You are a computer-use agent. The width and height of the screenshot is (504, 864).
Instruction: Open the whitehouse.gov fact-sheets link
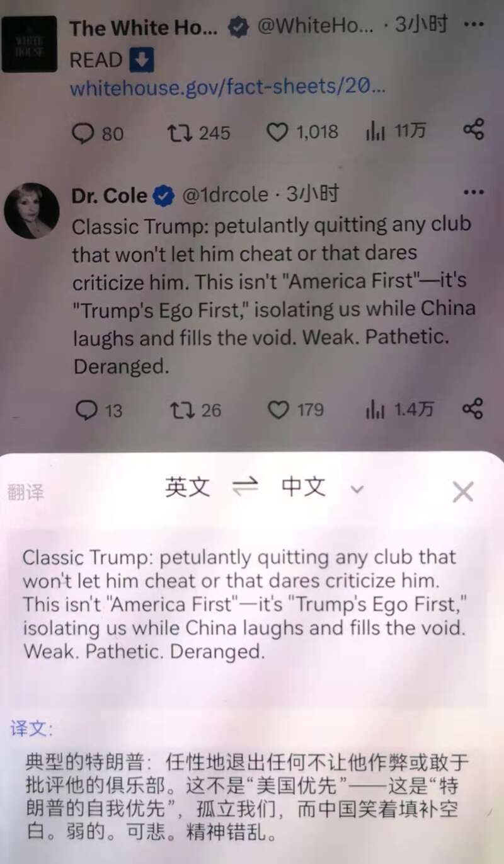click(227, 88)
